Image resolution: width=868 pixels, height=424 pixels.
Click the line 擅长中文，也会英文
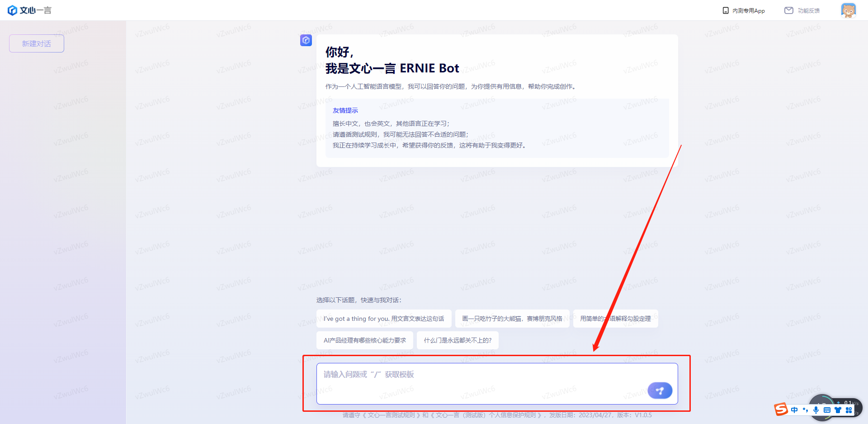(x=391, y=124)
